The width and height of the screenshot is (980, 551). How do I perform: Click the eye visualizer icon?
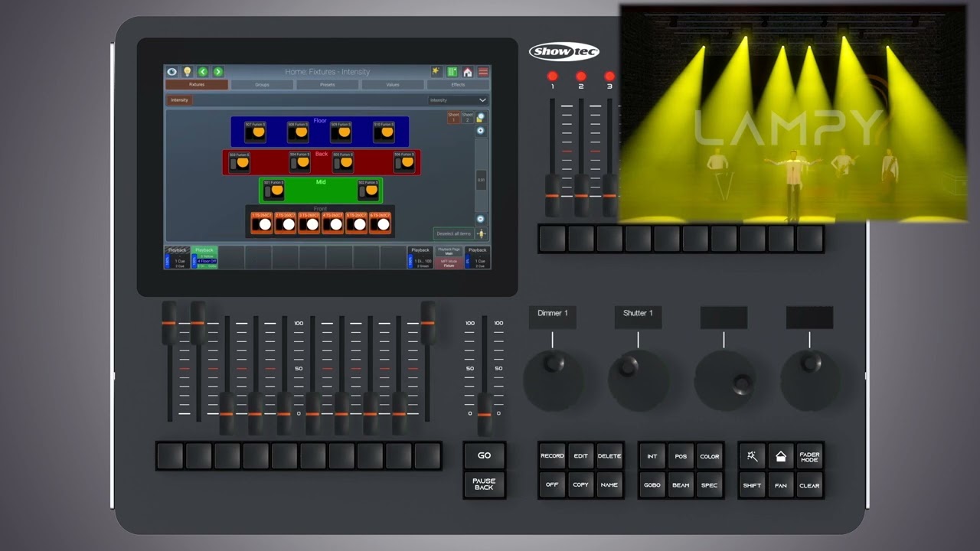click(x=172, y=72)
